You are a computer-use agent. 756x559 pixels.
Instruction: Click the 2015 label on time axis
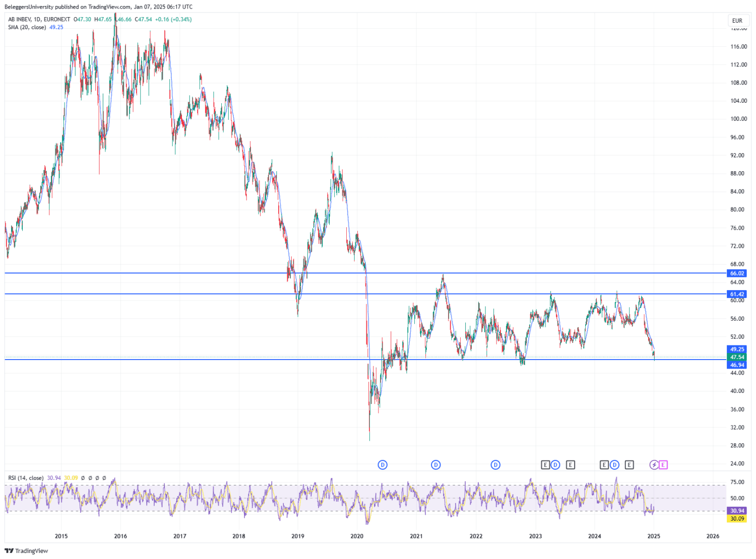point(61,536)
